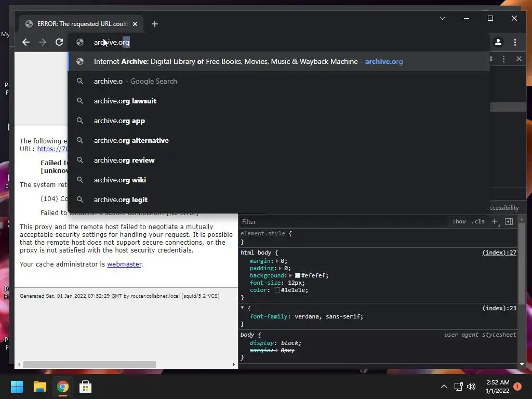Add new style rule with plus icon
The image size is (532, 399).
(x=495, y=221)
